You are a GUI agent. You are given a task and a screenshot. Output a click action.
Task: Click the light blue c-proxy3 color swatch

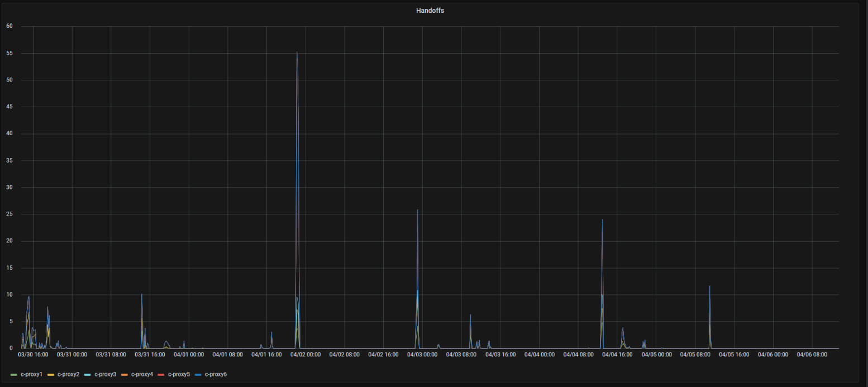coord(88,374)
